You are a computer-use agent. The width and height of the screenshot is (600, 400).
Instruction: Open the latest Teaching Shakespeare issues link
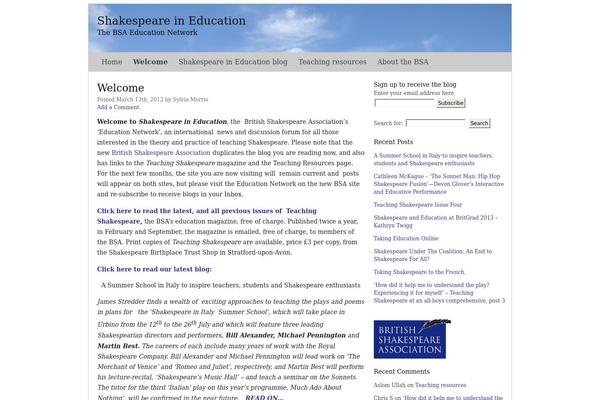click(207, 216)
